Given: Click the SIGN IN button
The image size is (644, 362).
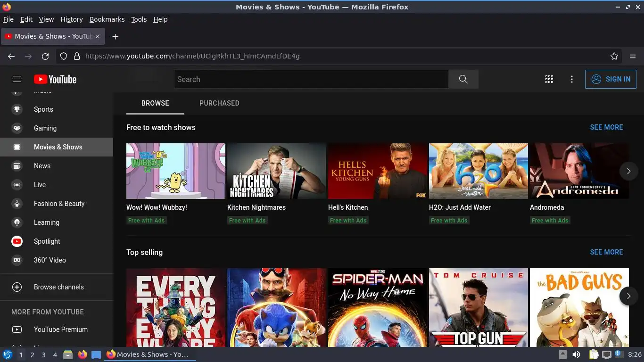Looking at the screenshot, I should tap(611, 79).
